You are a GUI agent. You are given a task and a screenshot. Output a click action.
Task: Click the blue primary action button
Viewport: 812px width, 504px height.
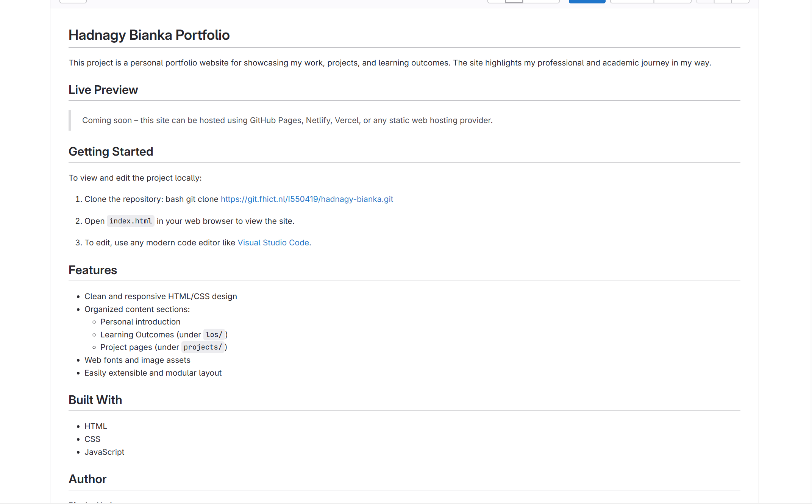click(x=587, y=1)
